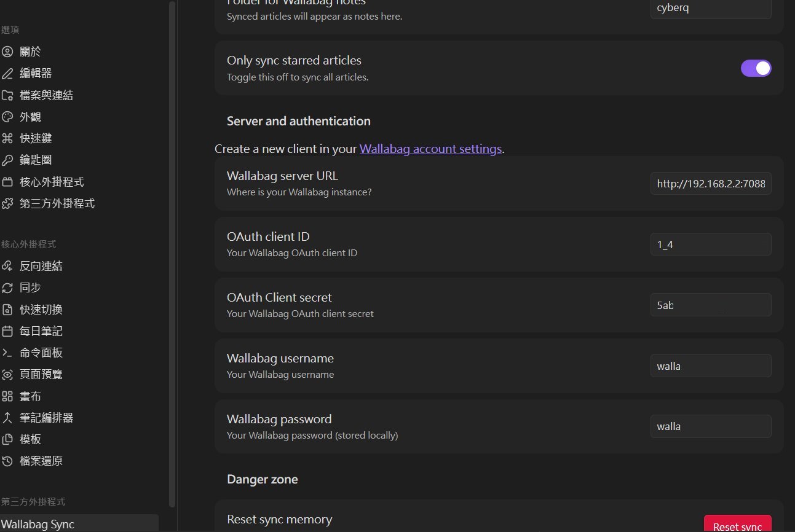795x532 pixels.
Task: Select Wallabag Sync plugin settings tab
Action: click(x=38, y=524)
